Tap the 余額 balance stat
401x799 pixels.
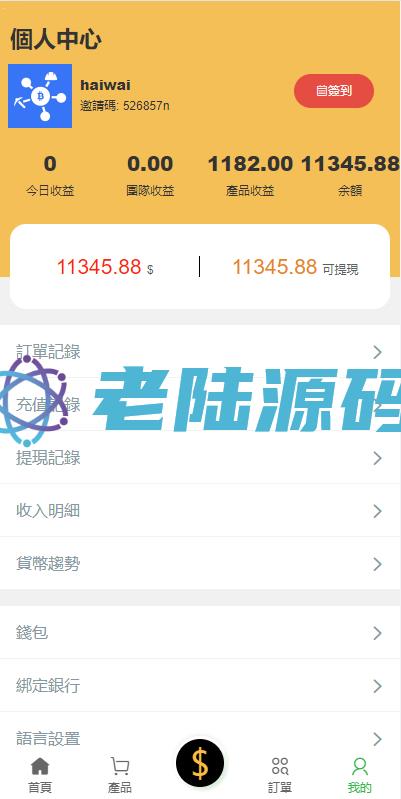tap(350, 176)
